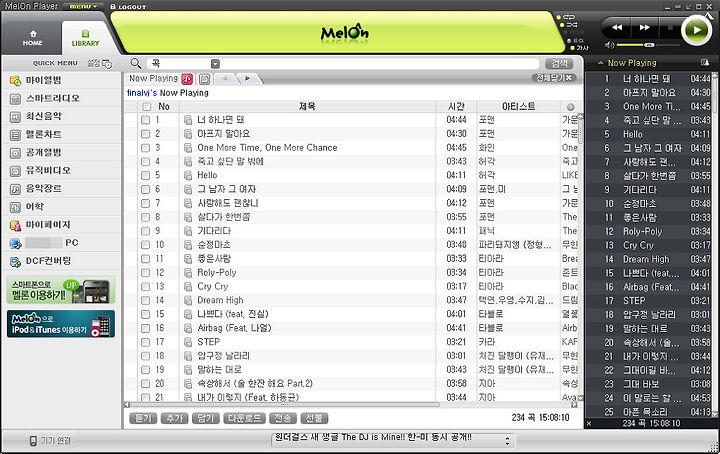Open 뮤직비디오 in quick menu
Screen dimensions: 720x454
[40, 170]
